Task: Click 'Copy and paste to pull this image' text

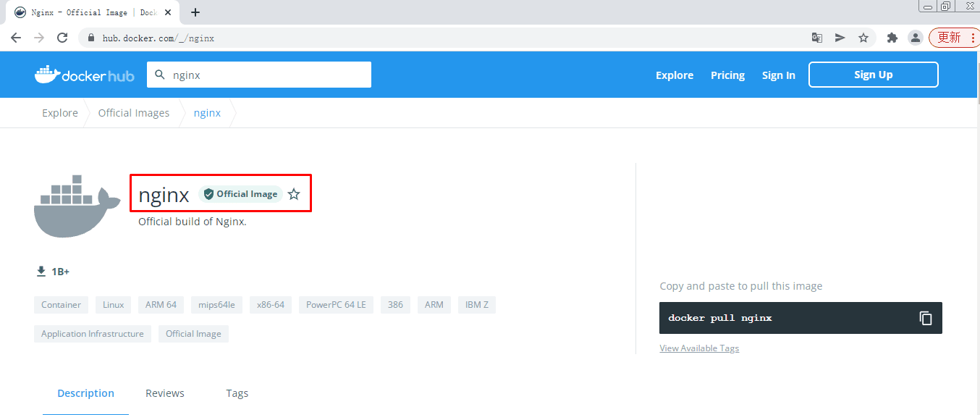Action: [x=741, y=286]
